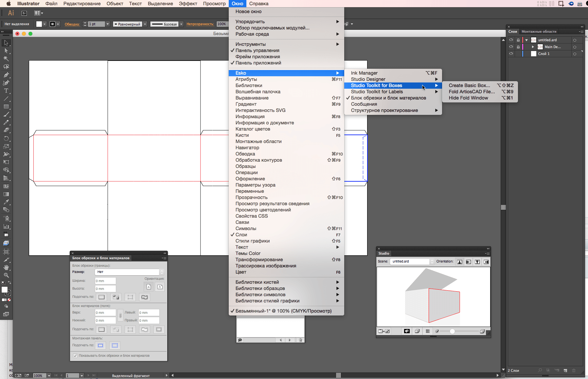Select the Type tool
Viewport: 588px width, 379px height.
6,91
